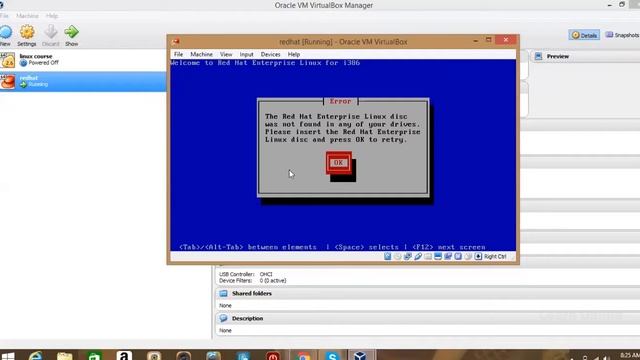Click the 'Device Filters: 0 (0 active)' text

pos(253,281)
